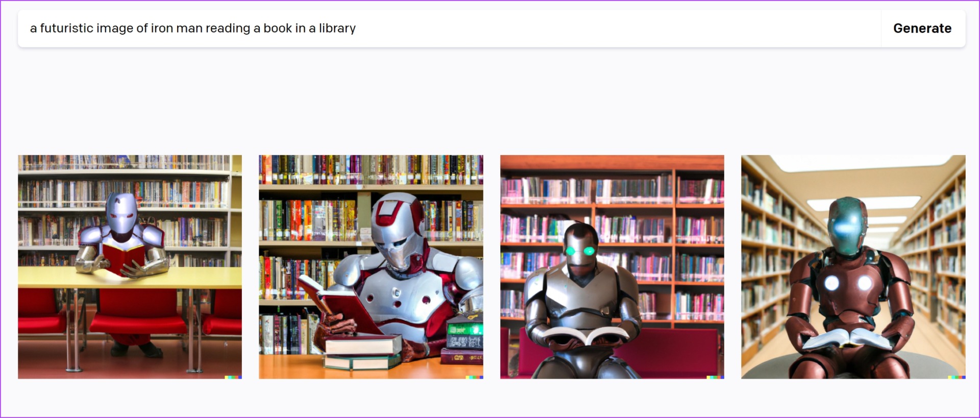
Task: Open the maroon robot in library aisle image
Action: pos(853,267)
